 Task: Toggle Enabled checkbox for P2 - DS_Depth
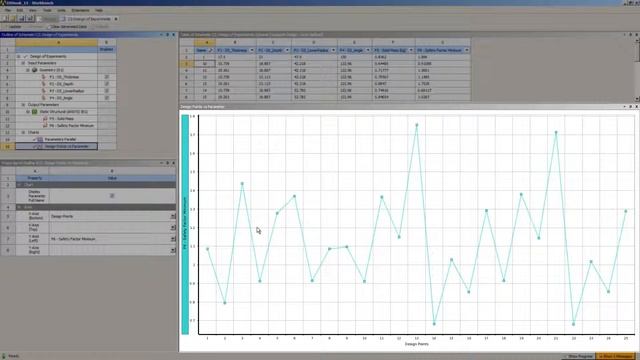click(x=107, y=84)
